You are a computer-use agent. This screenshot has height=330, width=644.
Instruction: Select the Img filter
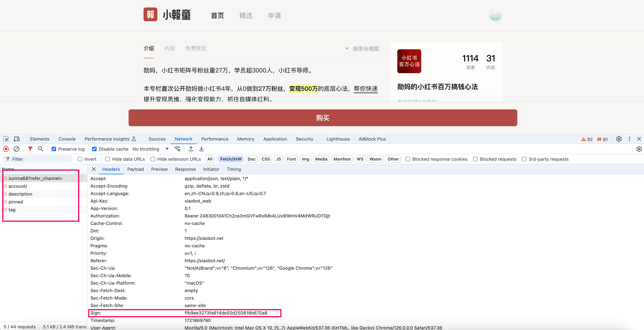[305, 159]
